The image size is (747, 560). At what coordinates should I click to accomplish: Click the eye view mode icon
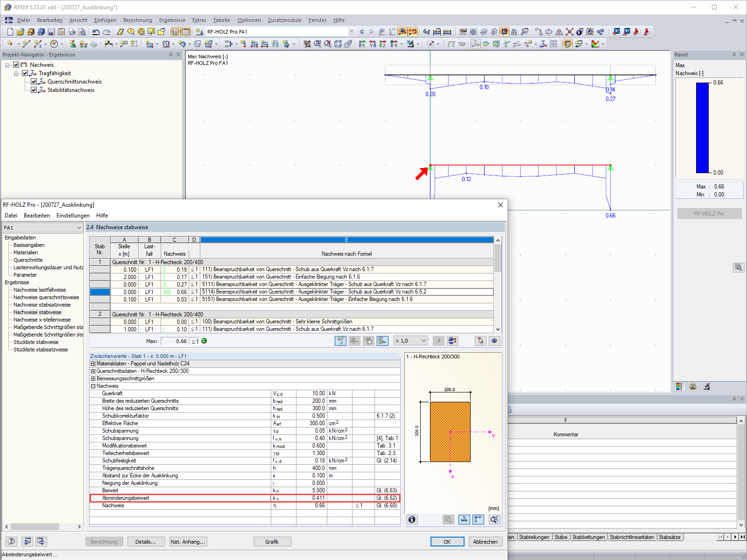tap(494, 341)
